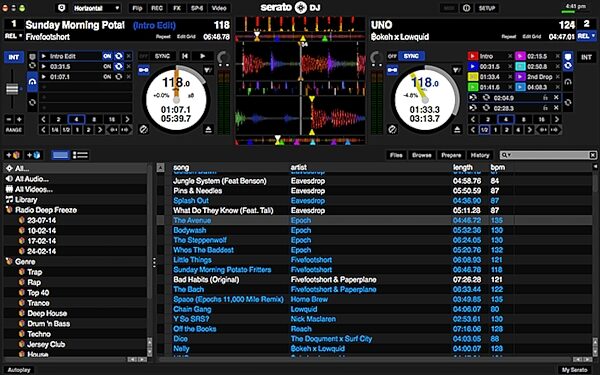Toggle ON for the 03:31.5 flip
Screen dimensions: 600x375
(x=107, y=67)
